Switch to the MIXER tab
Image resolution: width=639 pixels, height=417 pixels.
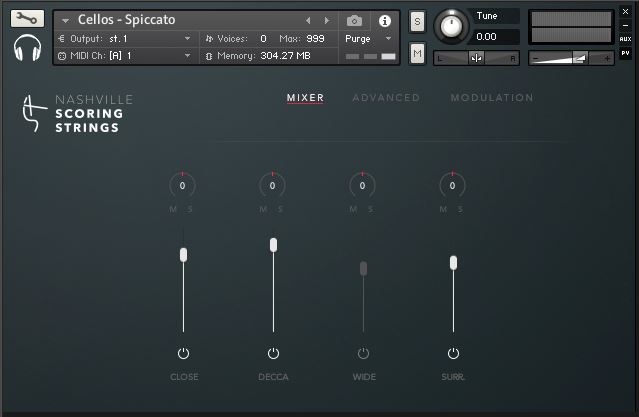pos(305,98)
